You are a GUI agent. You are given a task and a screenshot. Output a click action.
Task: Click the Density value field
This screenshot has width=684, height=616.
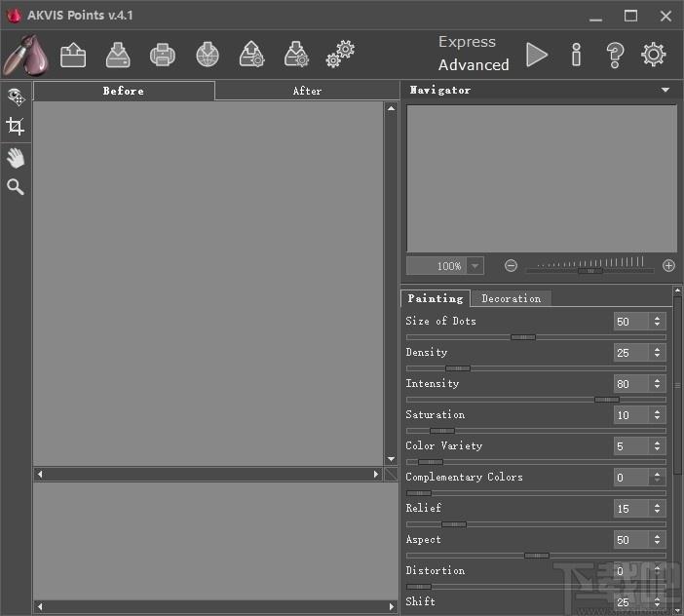(630, 353)
